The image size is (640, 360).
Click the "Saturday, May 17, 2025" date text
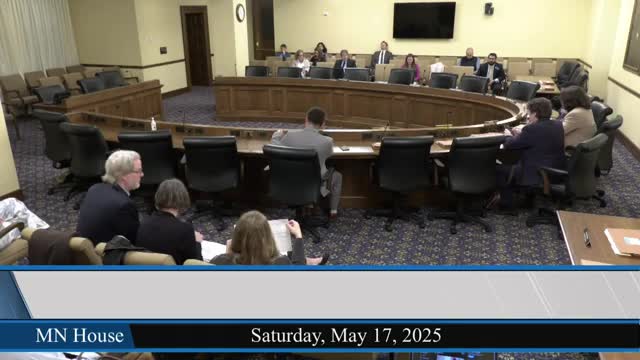click(x=346, y=336)
